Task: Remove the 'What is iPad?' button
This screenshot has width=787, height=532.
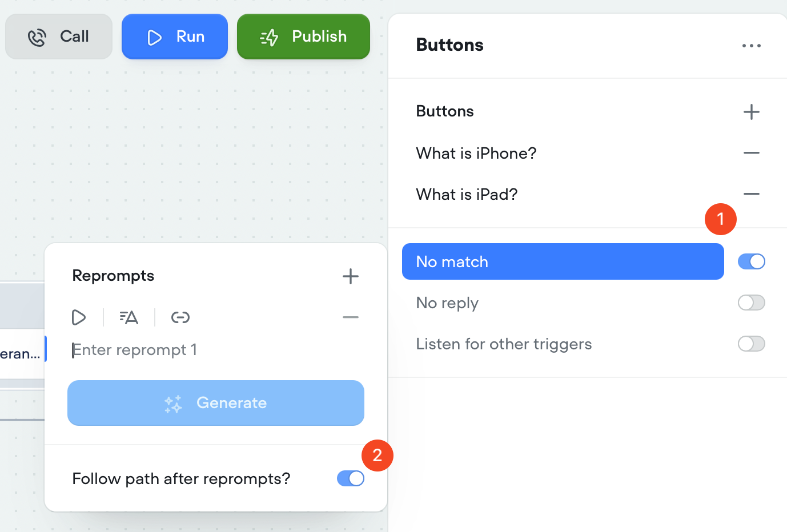Action: coord(751,194)
